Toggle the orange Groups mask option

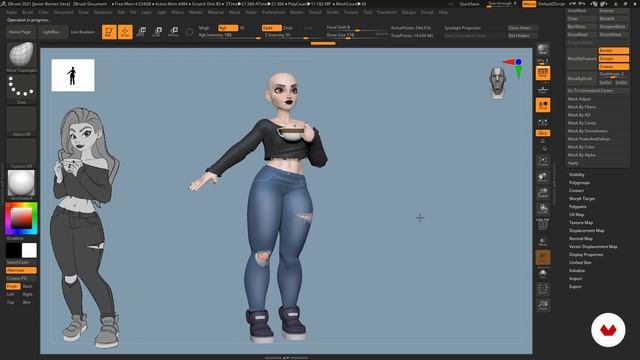tap(613, 59)
